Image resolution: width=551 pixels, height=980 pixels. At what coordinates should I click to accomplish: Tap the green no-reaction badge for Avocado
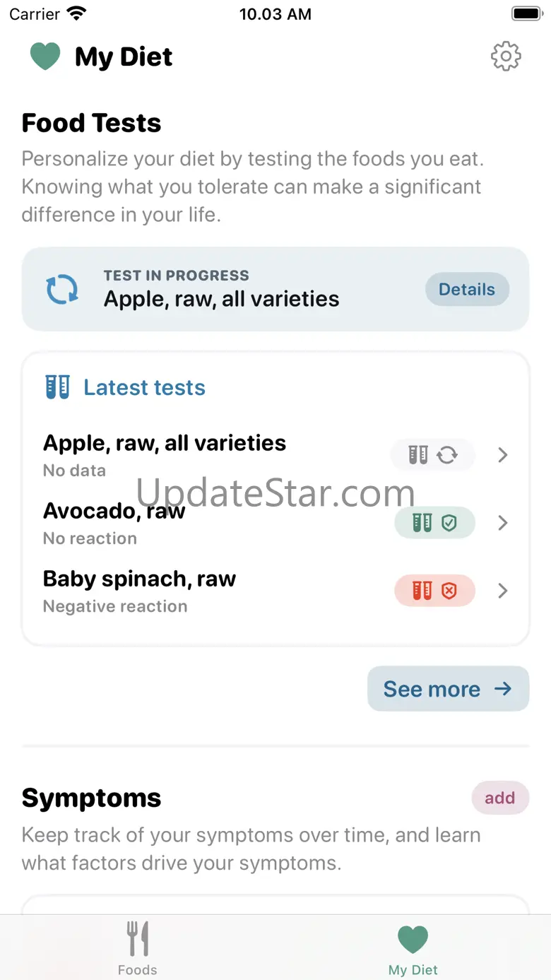[434, 523]
